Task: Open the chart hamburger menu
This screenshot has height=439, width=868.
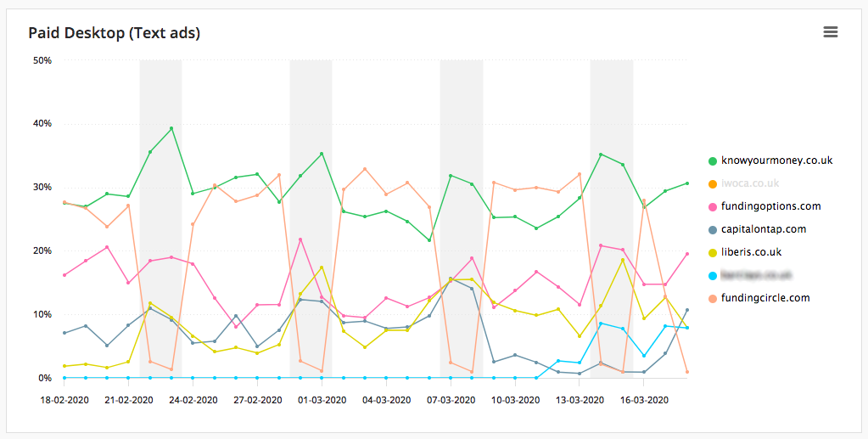Action: 831,32
